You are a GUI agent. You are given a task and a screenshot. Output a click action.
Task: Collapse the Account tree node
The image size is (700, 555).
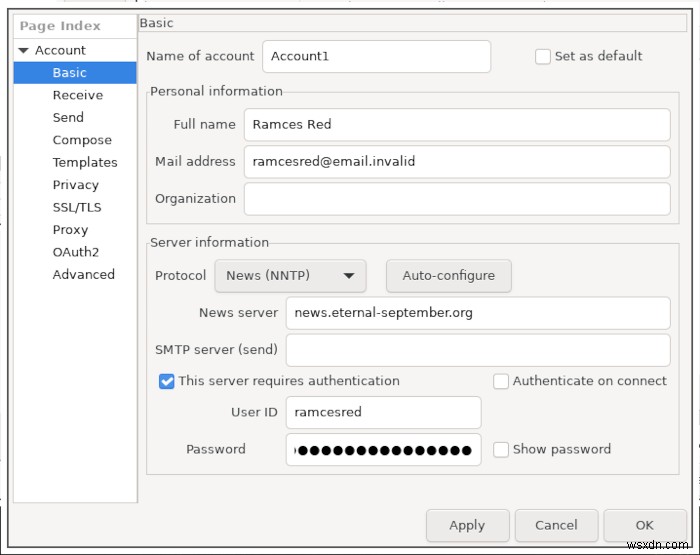point(24,50)
